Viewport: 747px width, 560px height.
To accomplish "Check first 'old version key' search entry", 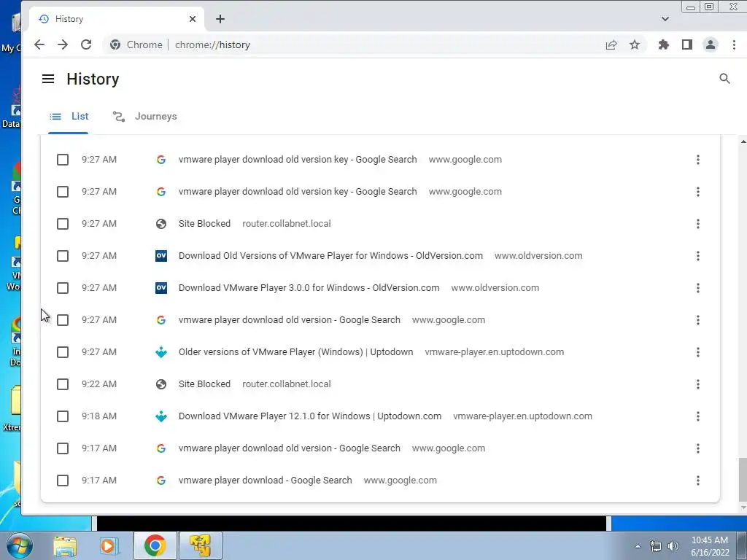I will pos(63,160).
